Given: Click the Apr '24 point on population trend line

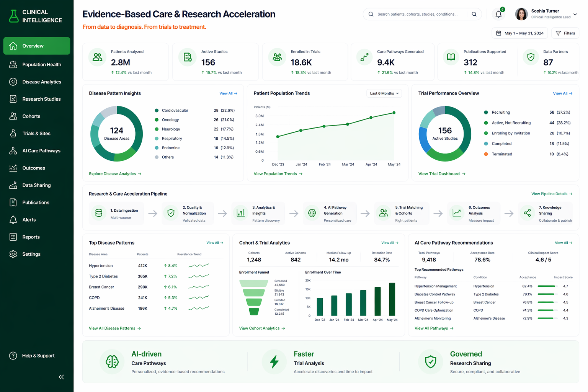Looking at the screenshot, I should 371,118.
